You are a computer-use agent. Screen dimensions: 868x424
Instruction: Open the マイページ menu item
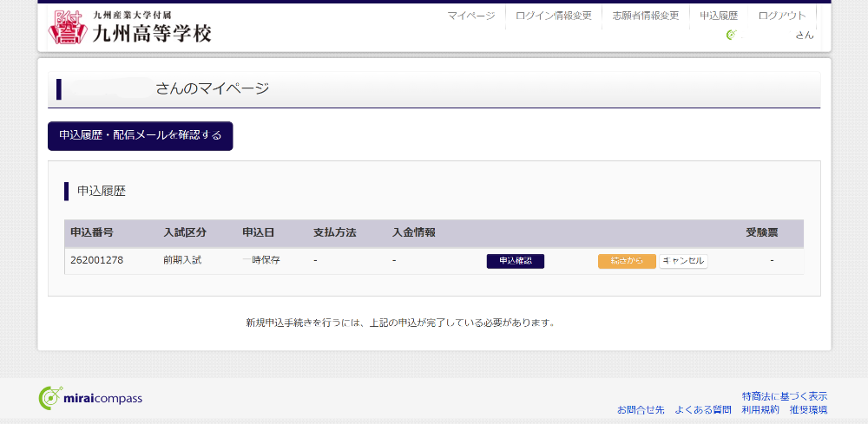470,16
